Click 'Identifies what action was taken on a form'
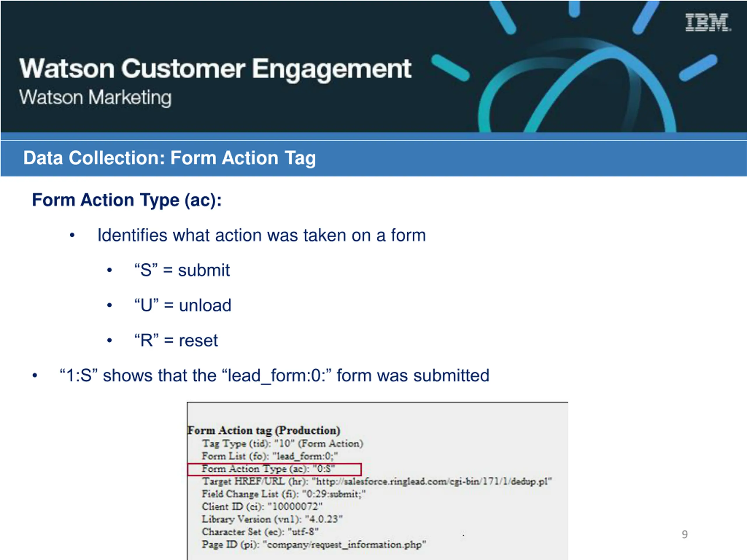 tap(262, 235)
